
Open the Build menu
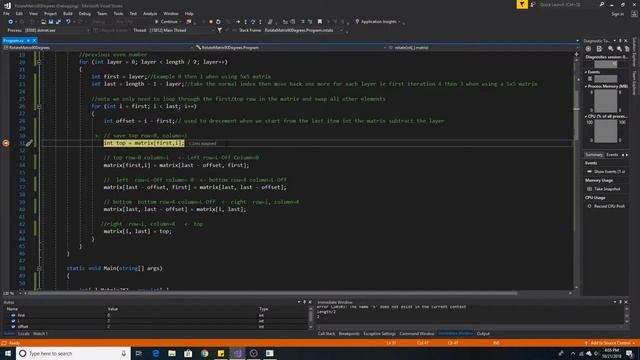68,13
